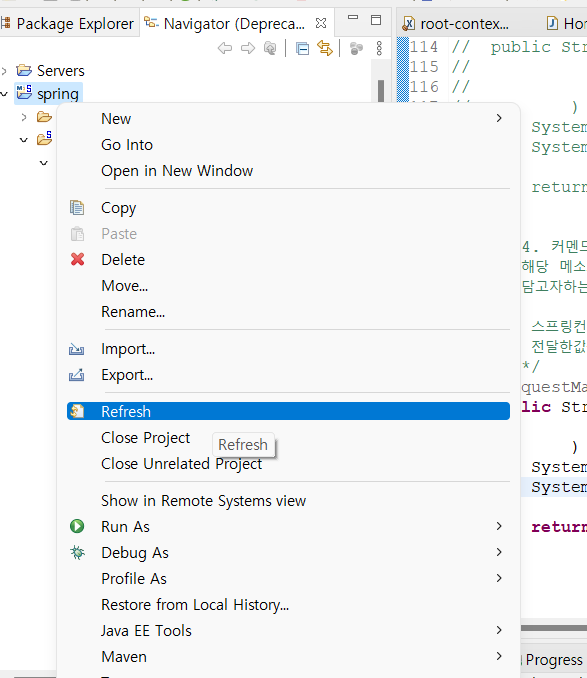The width and height of the screenshot is (587, 678).
Task: Click the Import icon in context menu
Action: click(x=77, y=349)
